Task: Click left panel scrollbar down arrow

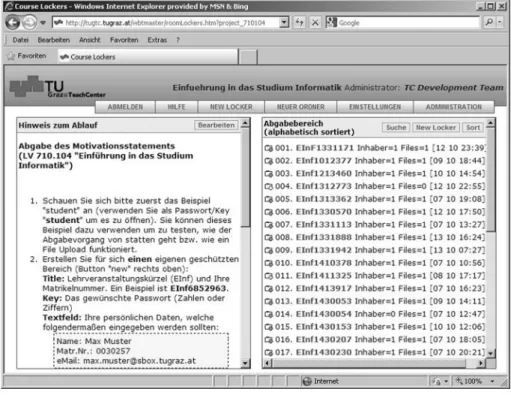Action: pos(245,363)
